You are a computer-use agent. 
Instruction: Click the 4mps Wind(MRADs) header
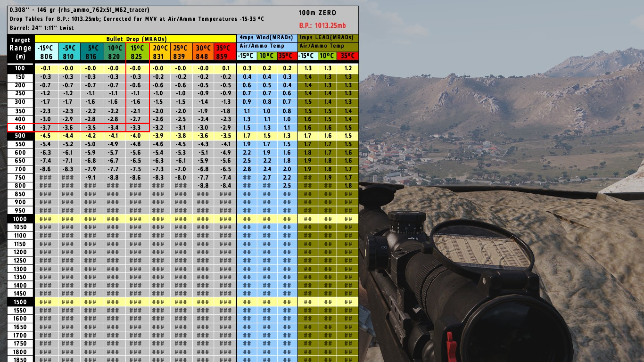pos(267,38)
